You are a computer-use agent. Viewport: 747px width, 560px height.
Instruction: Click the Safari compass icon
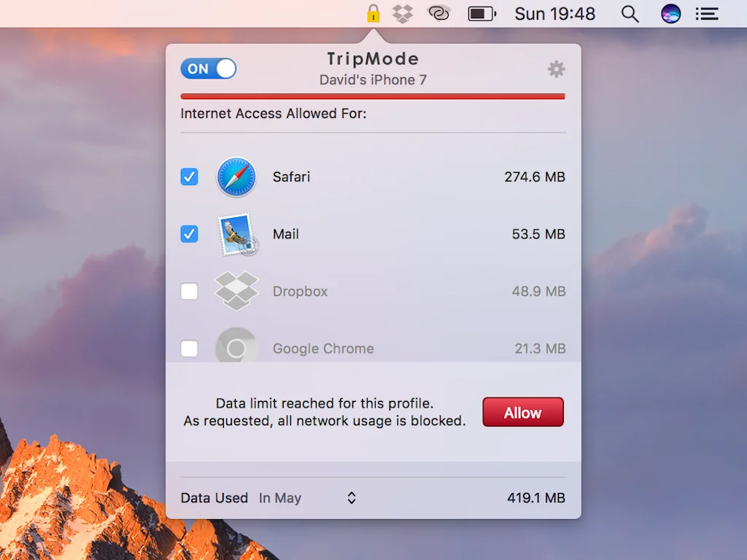coord(236,177)
